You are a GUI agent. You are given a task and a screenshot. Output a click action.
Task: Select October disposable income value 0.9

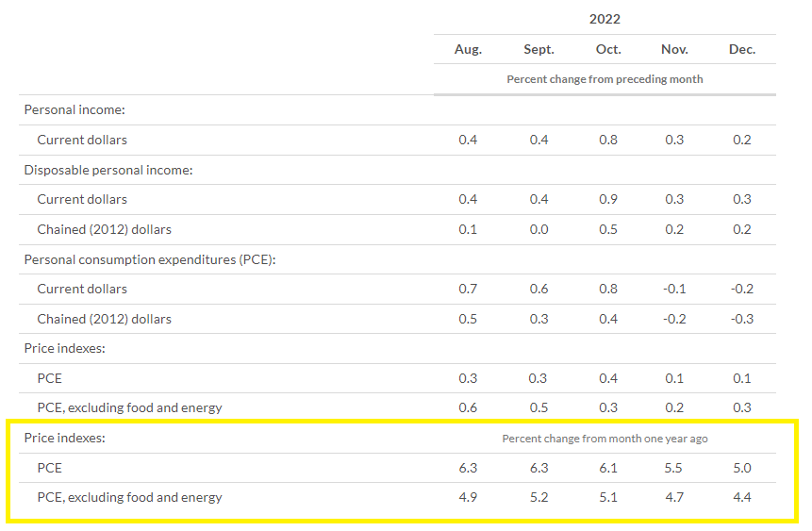pyautogui.click(x=608, y=199)
